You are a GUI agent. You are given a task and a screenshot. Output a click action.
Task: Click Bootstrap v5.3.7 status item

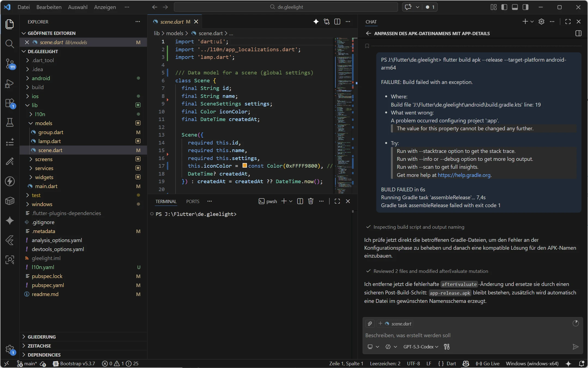(x=74, y=363)
